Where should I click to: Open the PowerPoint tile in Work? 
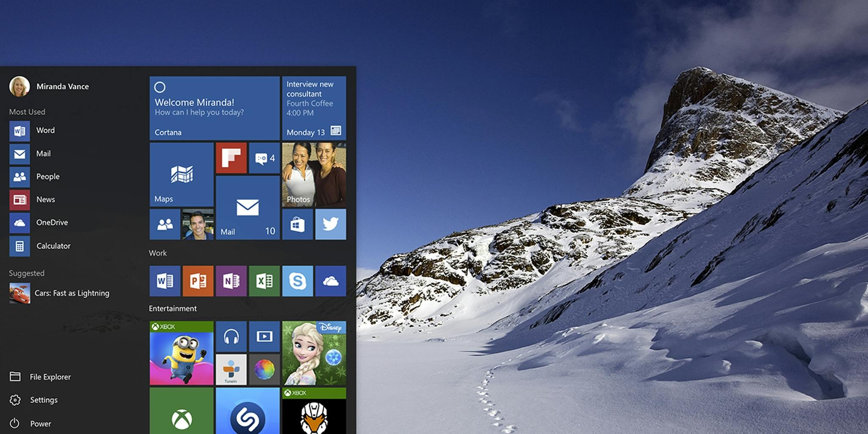pyautogui.click(x=198, y=281)
